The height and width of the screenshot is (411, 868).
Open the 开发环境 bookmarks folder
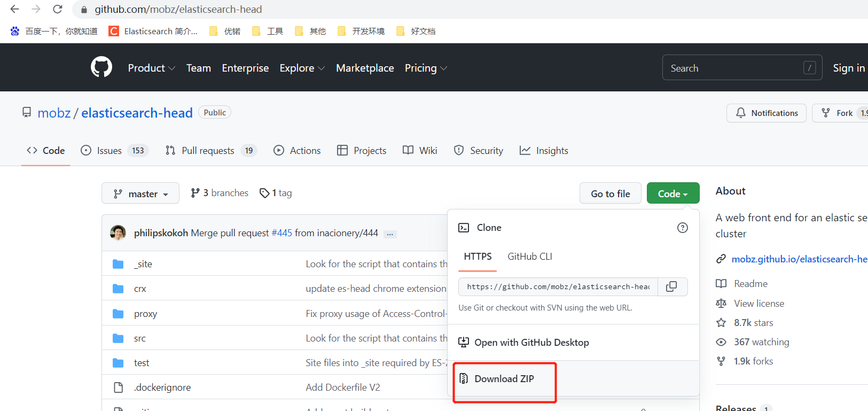click(361, 31)
